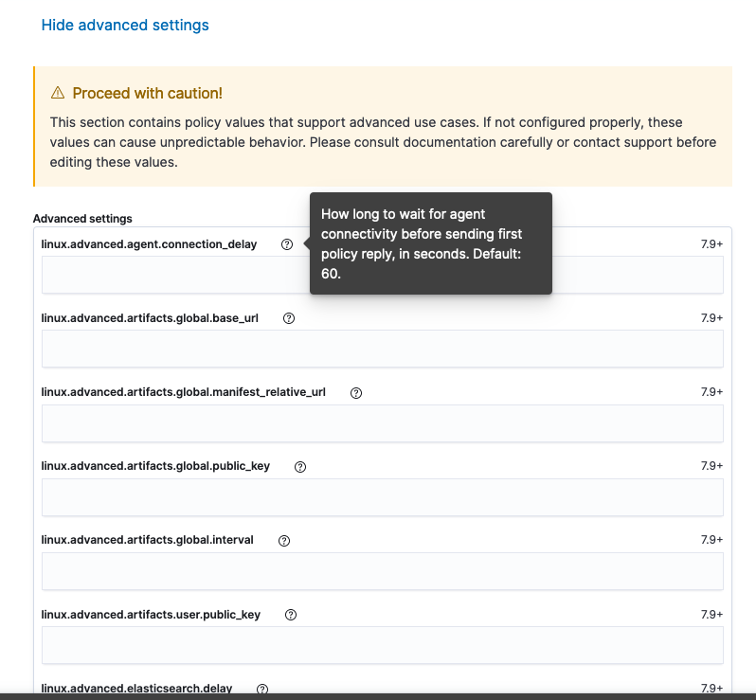756x700 pixels.
Task: Click the artifacts.global.interval text field
Action: (x=382, y=571)
